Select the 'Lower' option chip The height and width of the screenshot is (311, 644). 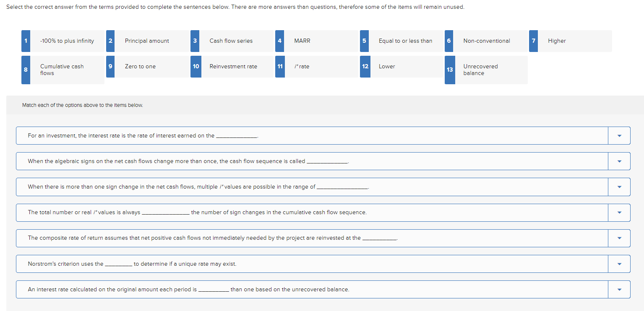click(x=387, y=66)
